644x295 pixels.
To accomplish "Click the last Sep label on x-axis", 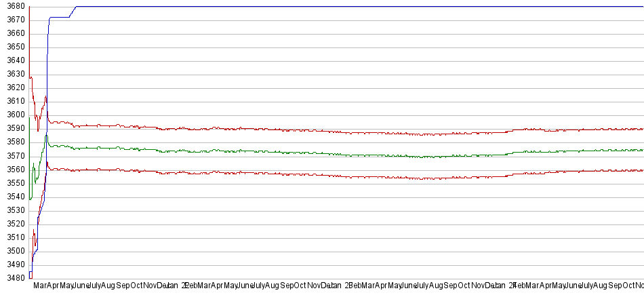I will click(618, 287).
